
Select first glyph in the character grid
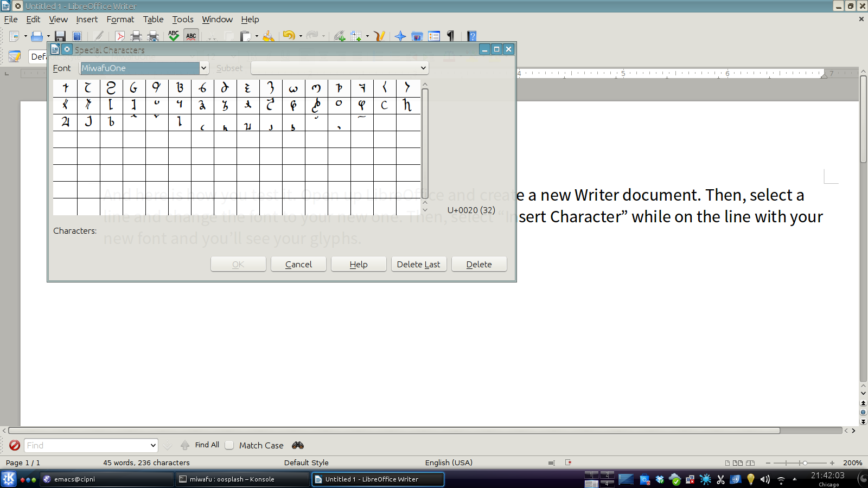coord(65,88)
